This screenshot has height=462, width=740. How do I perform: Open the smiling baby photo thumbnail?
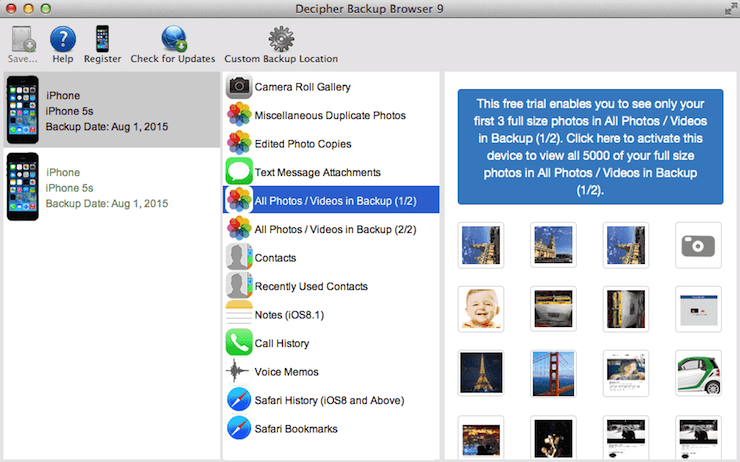[x=481, y=309]
